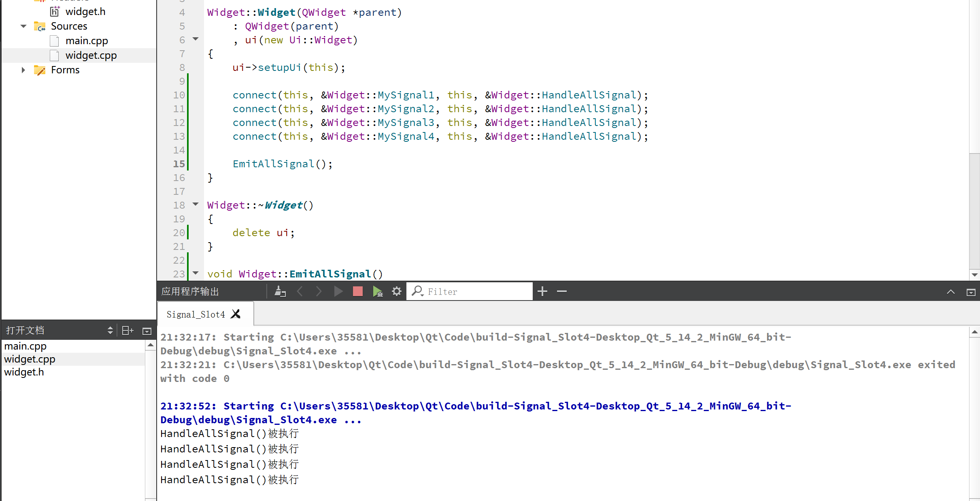
Task: Click the editor vertical scrollbar down arrow
Action: [974, 275]
